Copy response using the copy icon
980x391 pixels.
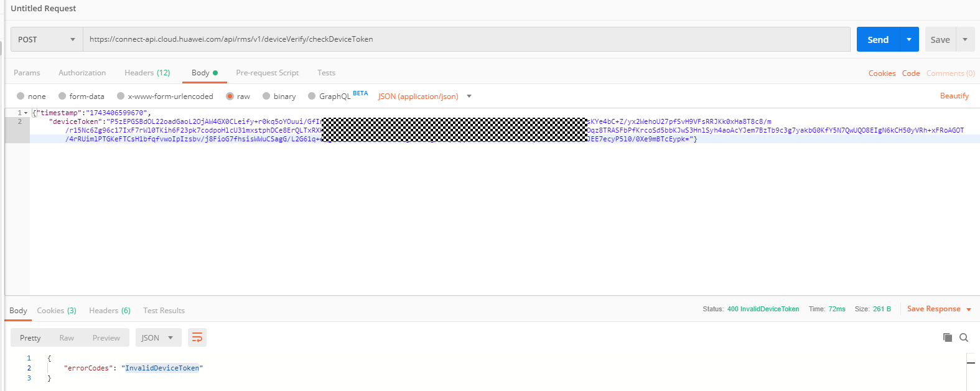[947, 337]
